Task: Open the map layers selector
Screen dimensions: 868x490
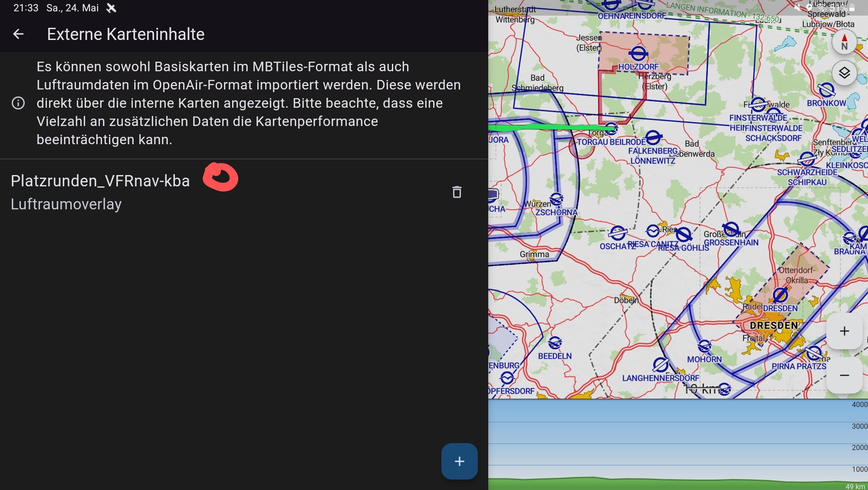Action: click(x=844, y=73)
